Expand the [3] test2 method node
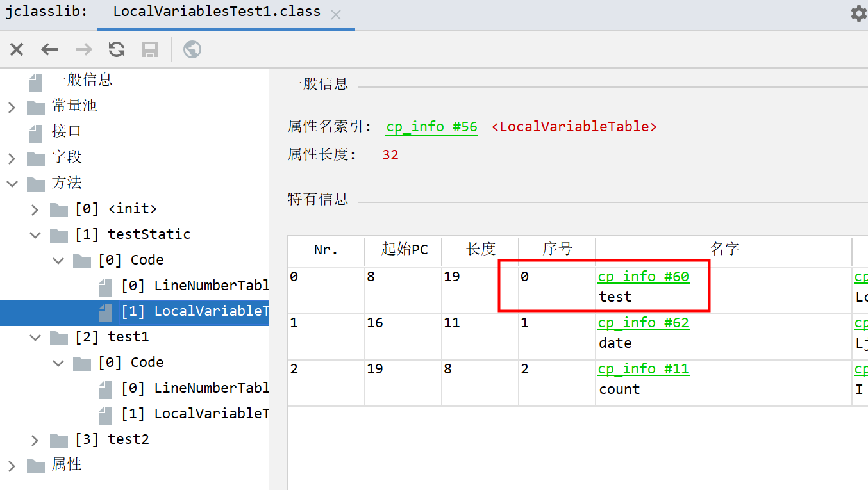This screenshot has height=490, width=868. [35, 440]
